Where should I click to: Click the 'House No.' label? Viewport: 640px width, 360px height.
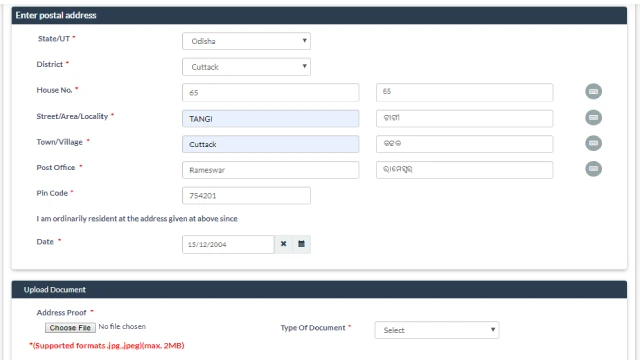click(x=54, y=90)
